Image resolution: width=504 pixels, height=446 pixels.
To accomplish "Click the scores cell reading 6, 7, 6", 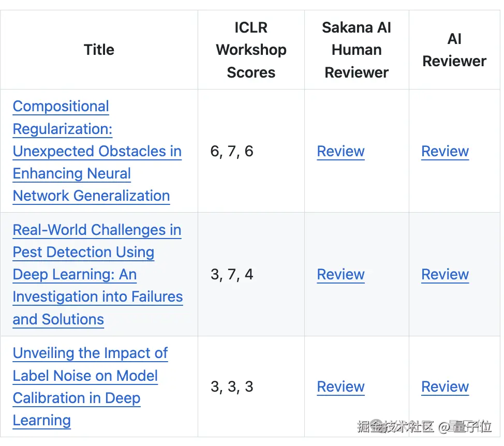I will [x=232, y=151].
